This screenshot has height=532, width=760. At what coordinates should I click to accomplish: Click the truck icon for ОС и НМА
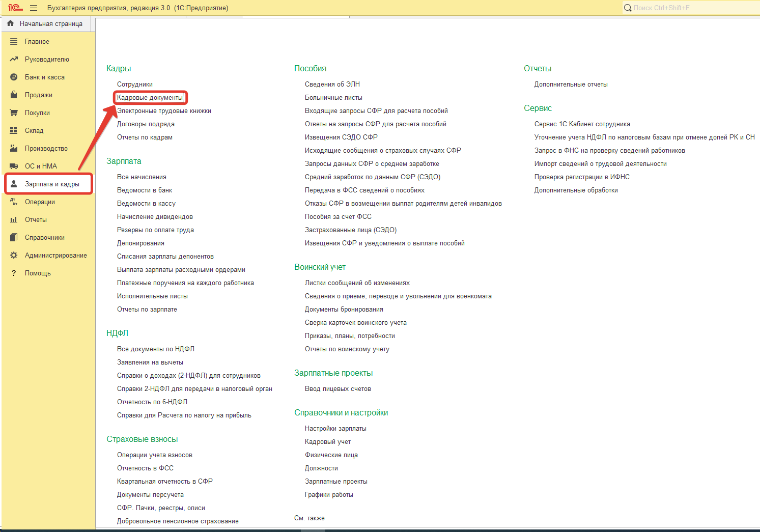[x=14, y=166]
